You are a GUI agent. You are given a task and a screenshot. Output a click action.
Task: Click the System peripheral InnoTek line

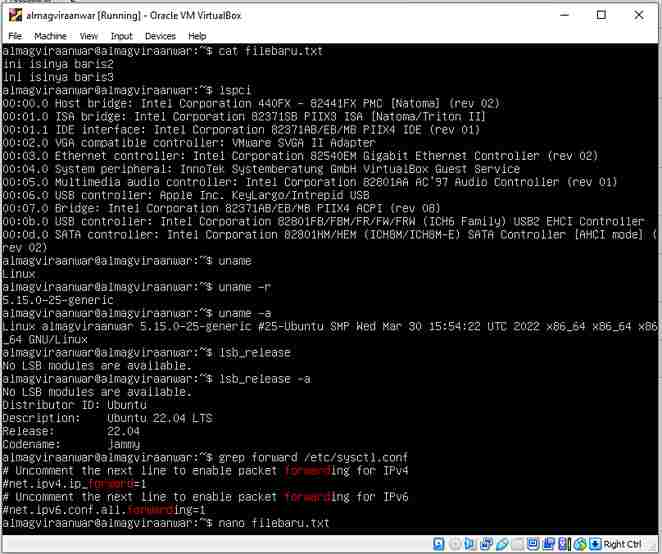tap(261, 169)
